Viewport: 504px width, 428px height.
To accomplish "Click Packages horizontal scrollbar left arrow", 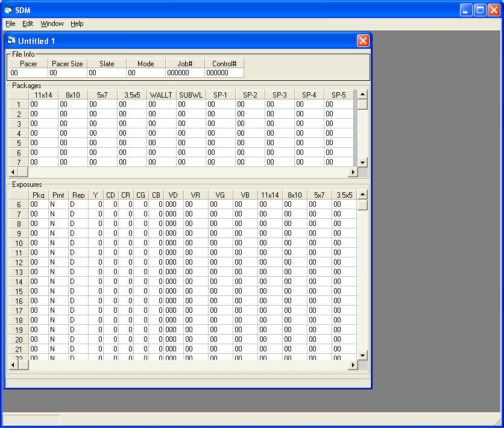I will tap(13, 172).
